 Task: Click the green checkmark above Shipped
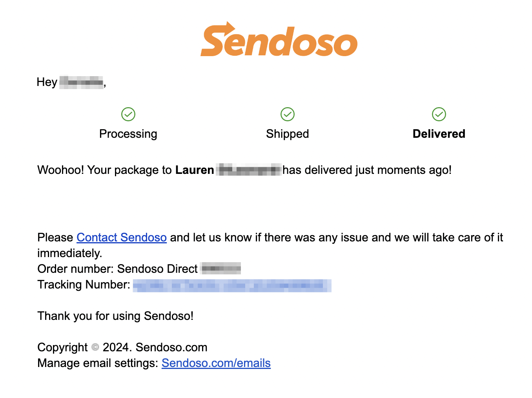coord(288,114)
